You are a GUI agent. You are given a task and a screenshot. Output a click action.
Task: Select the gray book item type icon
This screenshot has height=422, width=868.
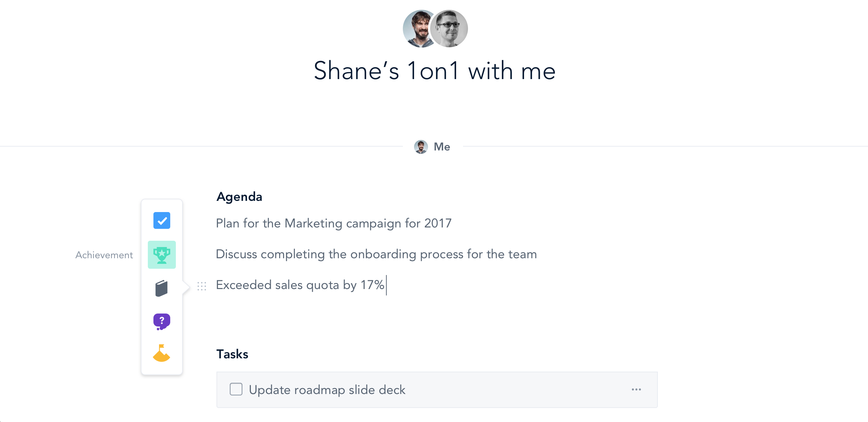point(161,288)
